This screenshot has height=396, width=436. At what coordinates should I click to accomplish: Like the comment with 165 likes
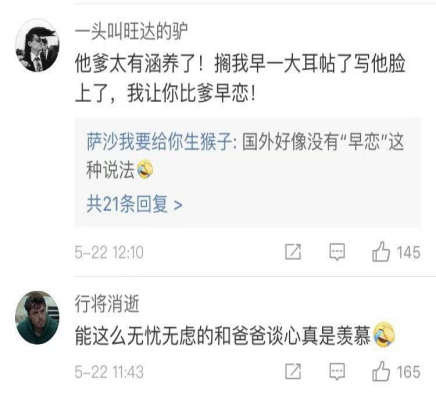(x=381, y=371)
